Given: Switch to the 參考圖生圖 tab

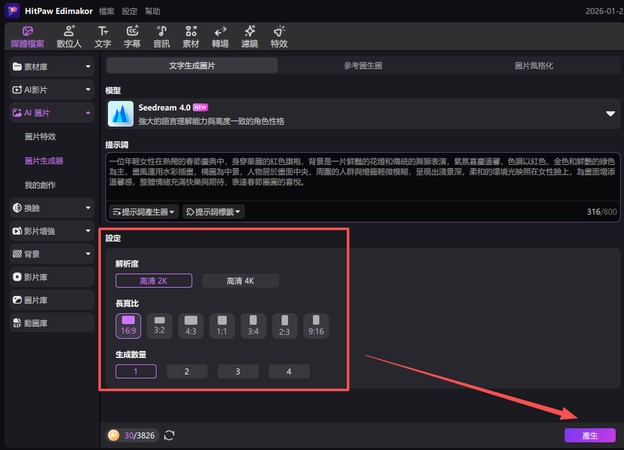Looking at the screenshot, I should 363,66.
